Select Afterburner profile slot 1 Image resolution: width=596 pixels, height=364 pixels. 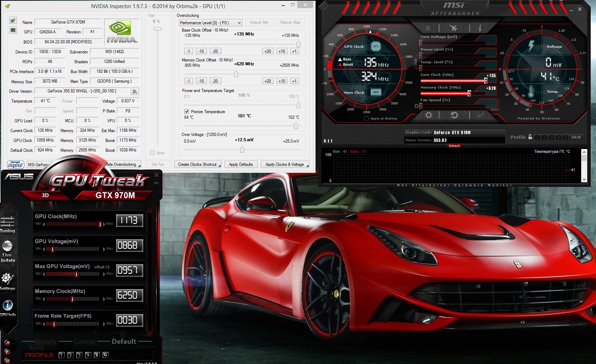537,137
